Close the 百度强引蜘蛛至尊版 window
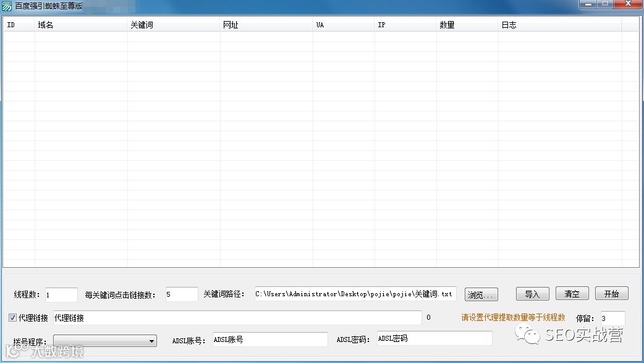The height and width of the screenshot is (363, 644). pyautogui.click(x=628, y=4)
